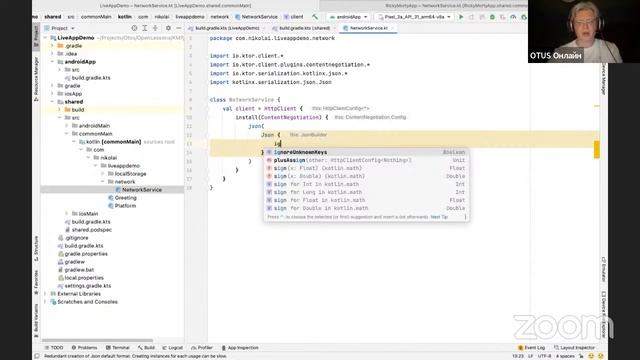Expand the iosApp folder
This screenshot has height=360, width=640.
click(52, 93)
